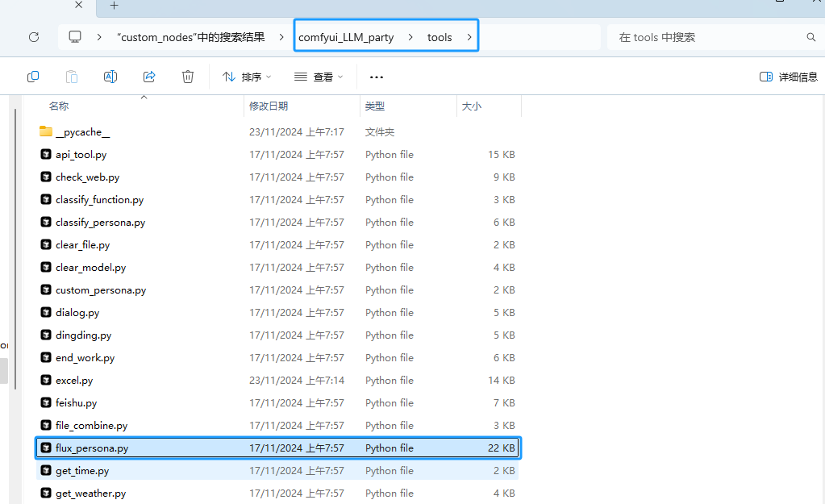The width and height of the screenshot is (825, 504).
Task: Click the check_web.py file icon
Action: [x=46, y=177]
